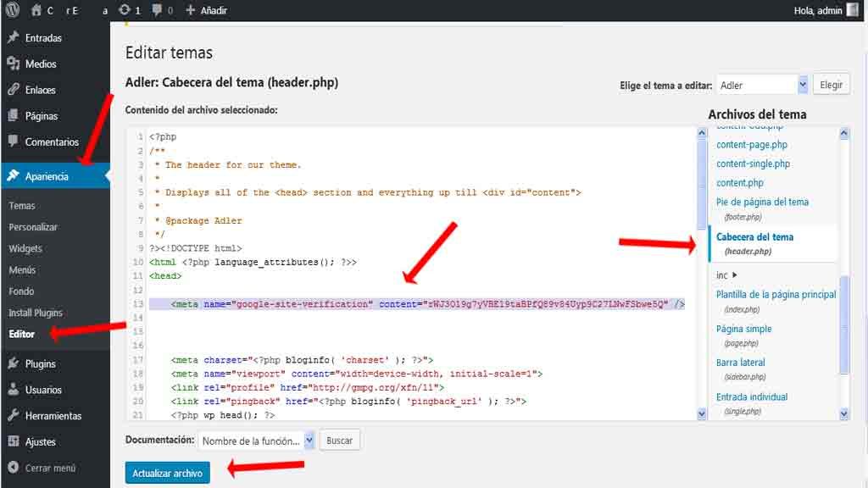Go to Menús submenu

point(22,270)
